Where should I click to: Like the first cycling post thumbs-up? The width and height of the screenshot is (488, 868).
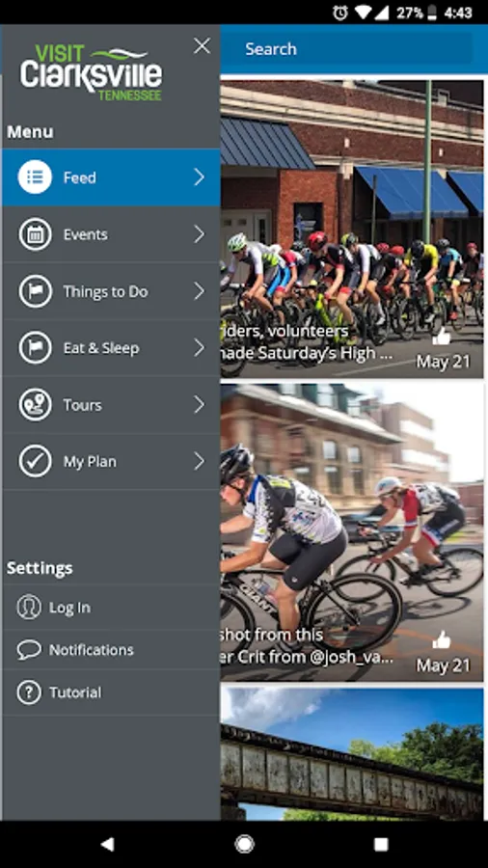coord(442,337)
